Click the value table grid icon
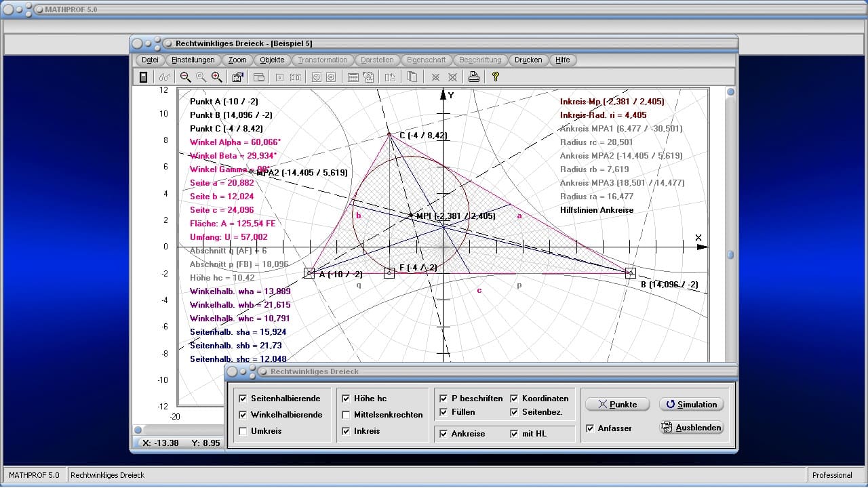This screenshot has height=488, width=868. 353,77
